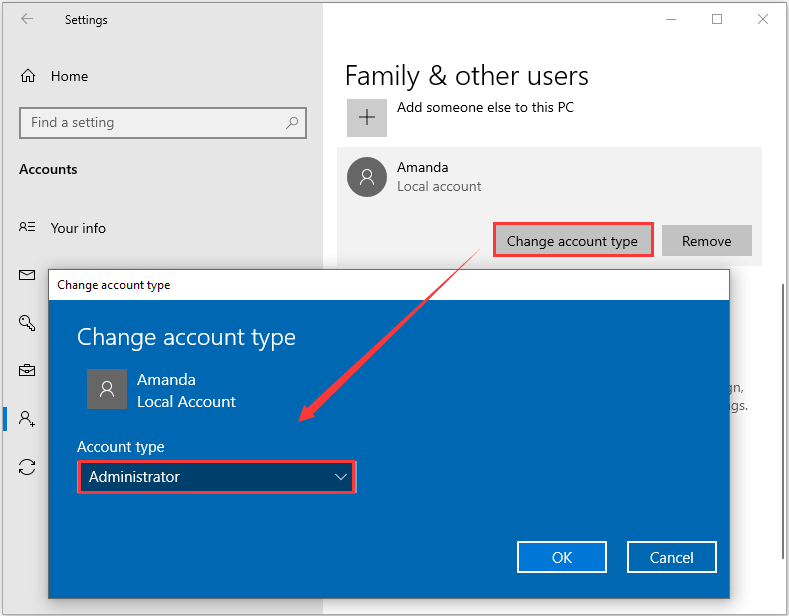Click the OK button in dialog
Viewport: 789px width, 616px height.
(562, 558)
